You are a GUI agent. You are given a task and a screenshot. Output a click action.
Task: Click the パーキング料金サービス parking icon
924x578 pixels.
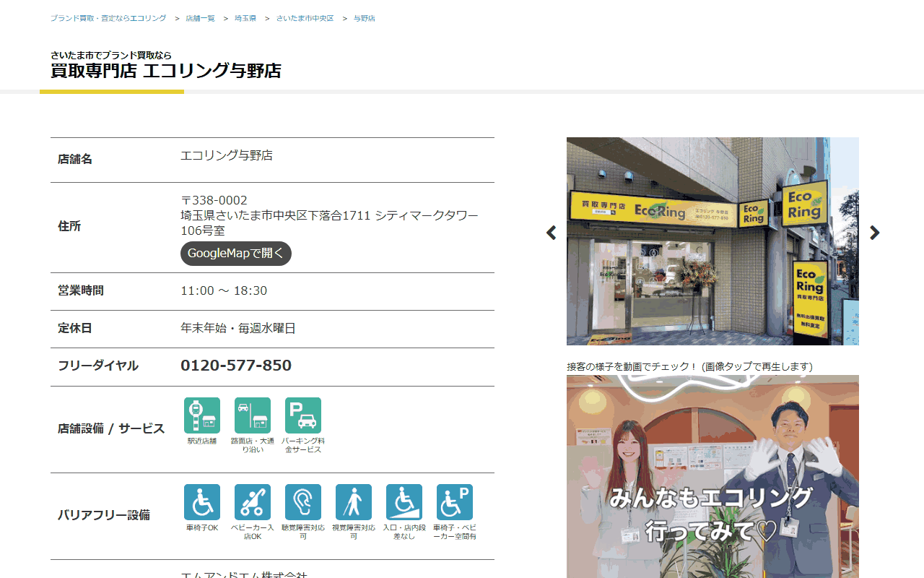click(303, 415)
